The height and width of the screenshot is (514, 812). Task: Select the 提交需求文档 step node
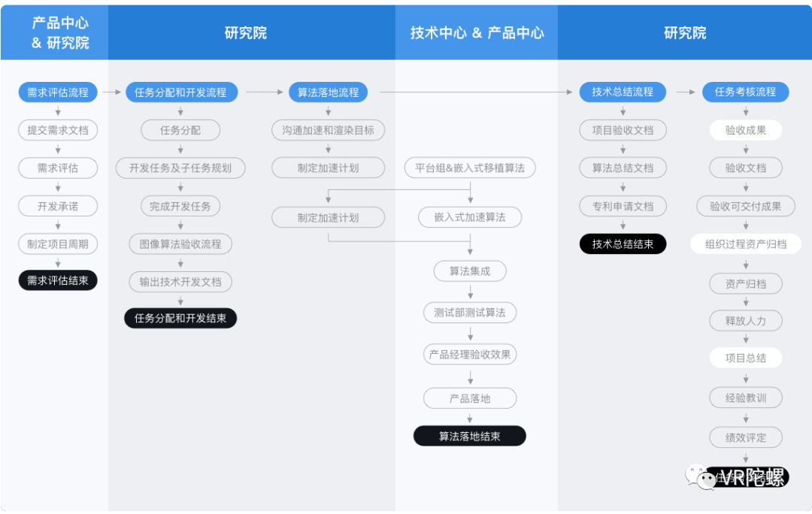click(x=58, y=130)
